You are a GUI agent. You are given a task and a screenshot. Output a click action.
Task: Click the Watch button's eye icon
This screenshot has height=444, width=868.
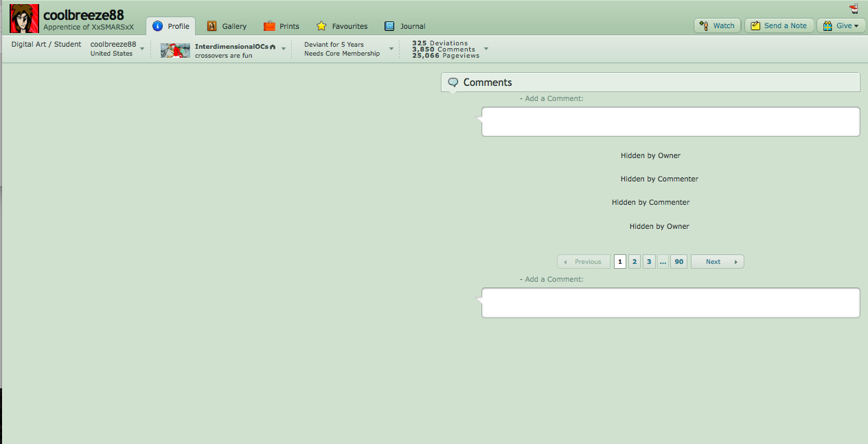703,25
